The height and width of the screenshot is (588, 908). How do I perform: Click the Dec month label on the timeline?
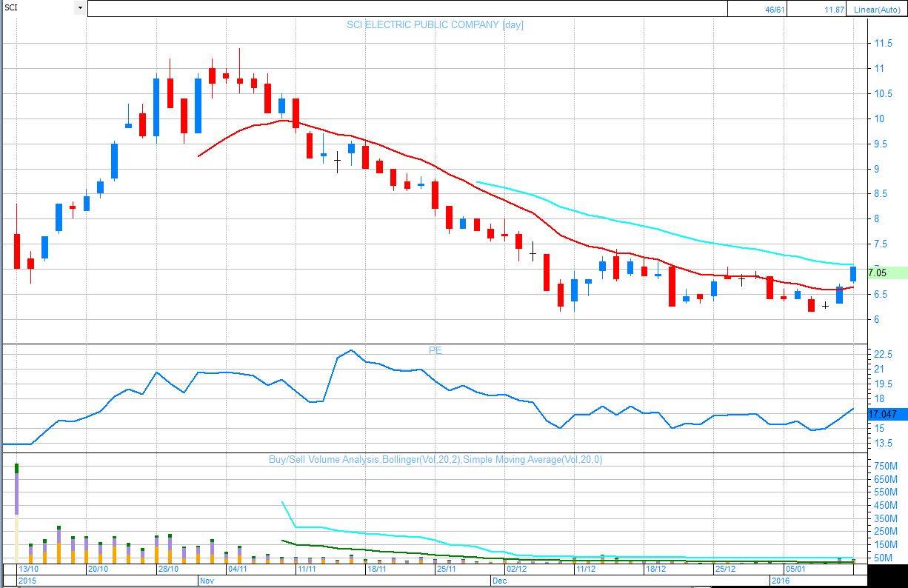499,581
